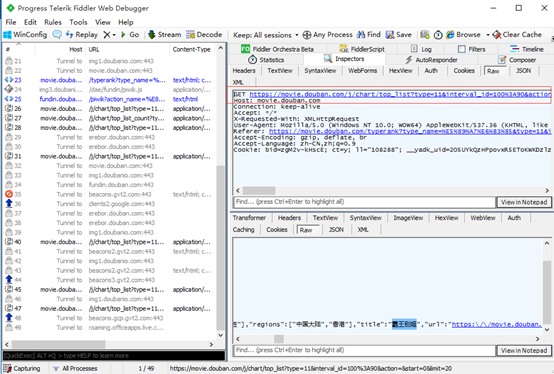
Task: Toggle Stream mode in the toolbar
Action: pos(164,35)
